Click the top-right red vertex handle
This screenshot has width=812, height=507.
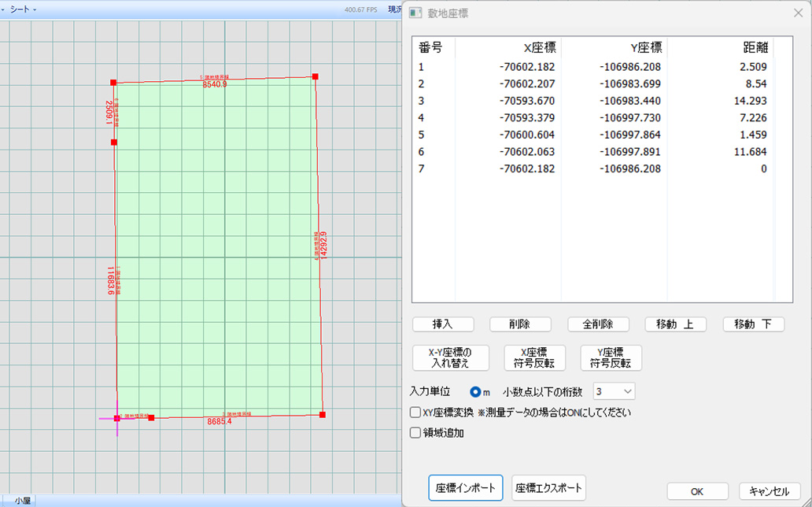tap(315, 76)
